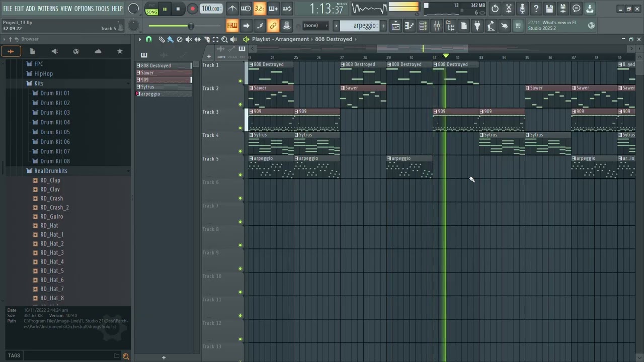Viewport: 644px width, 362px height.
Task: Open the arpeggio pattern selector
Action: pos(360,26)
